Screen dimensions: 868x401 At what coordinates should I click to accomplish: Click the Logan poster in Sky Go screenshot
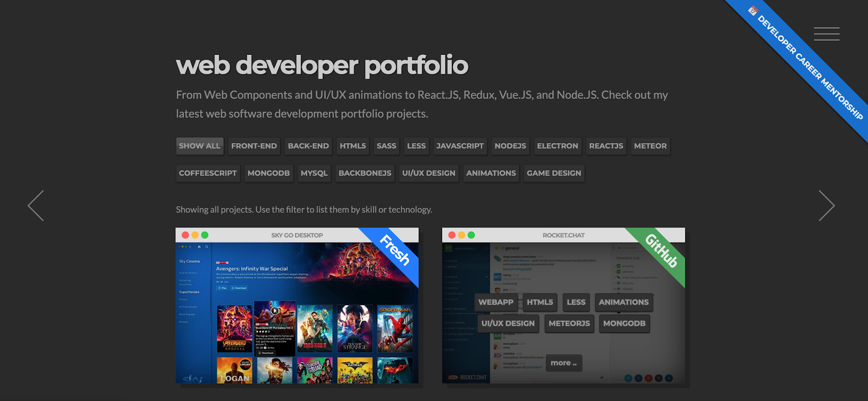(235, 370)
